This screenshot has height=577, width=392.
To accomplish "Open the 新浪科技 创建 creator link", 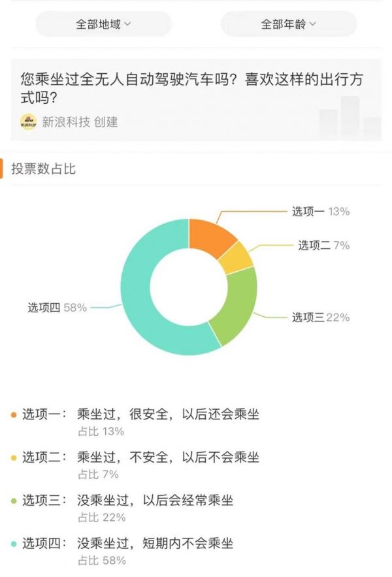I will (80, 122).
